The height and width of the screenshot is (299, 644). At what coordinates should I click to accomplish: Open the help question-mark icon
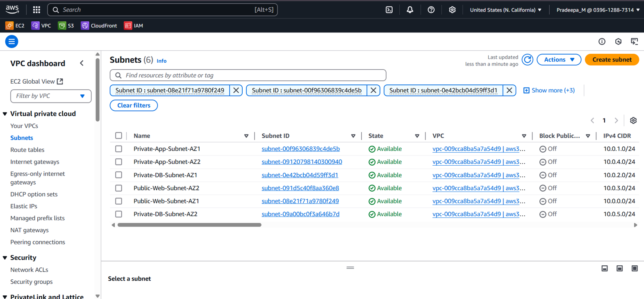pyautogui.click(x=431, y=10)
